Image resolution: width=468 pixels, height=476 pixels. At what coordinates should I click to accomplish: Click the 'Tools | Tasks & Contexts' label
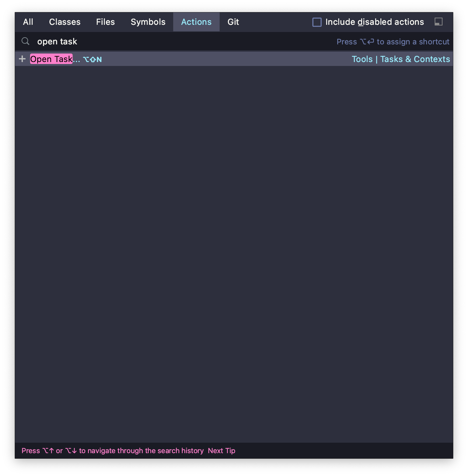[x=401, y=59]
